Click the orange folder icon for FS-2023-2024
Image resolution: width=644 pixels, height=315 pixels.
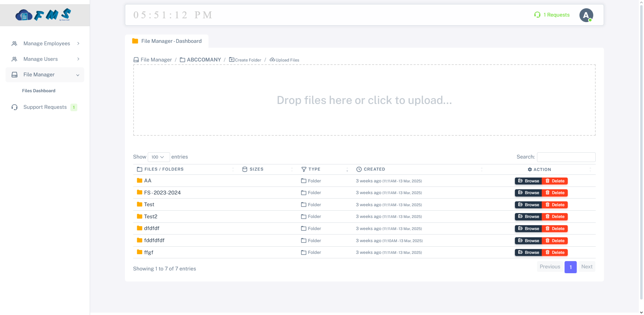(x=140, y=192)
